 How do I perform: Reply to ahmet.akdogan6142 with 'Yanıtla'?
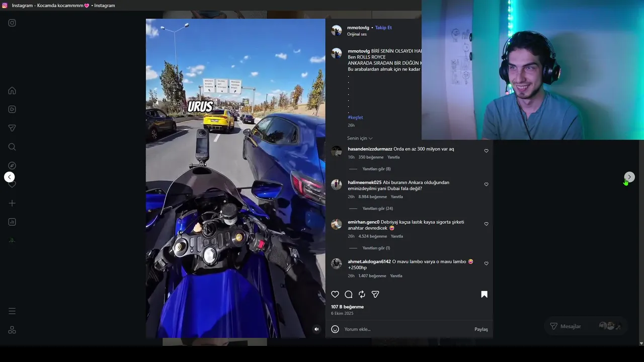(396, 276)
